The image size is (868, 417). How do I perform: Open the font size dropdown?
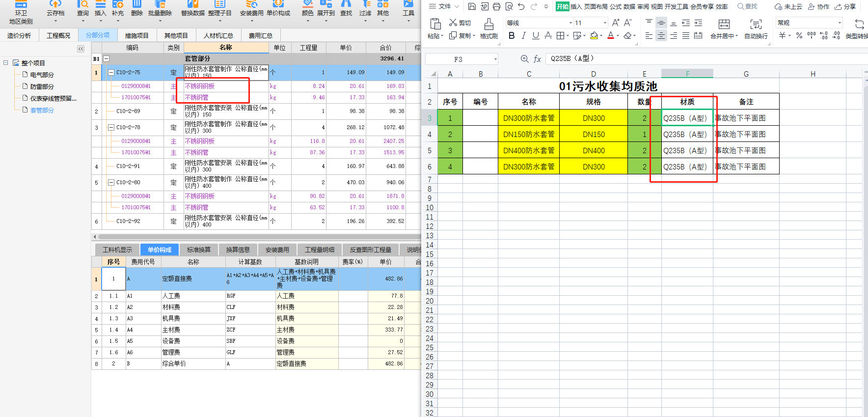[x=605, y=23]
